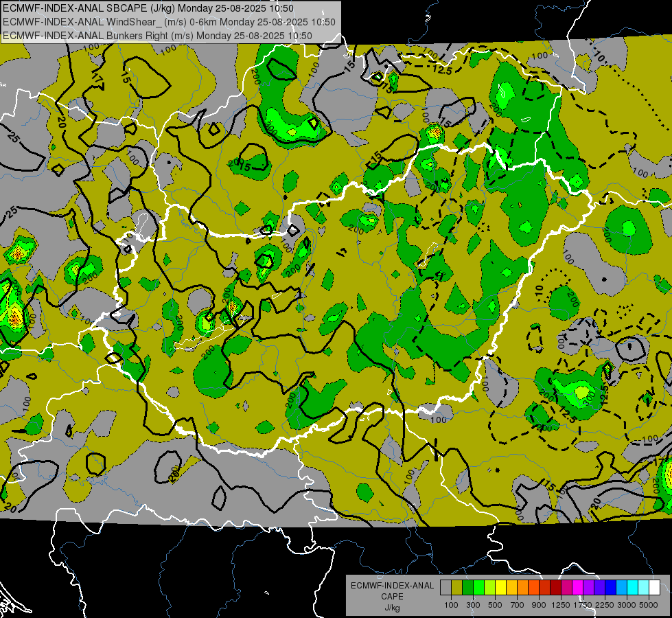This screenshot has width=672, height=618.
Task: Click the 5000 label under legend
Action: pos(649,605)
